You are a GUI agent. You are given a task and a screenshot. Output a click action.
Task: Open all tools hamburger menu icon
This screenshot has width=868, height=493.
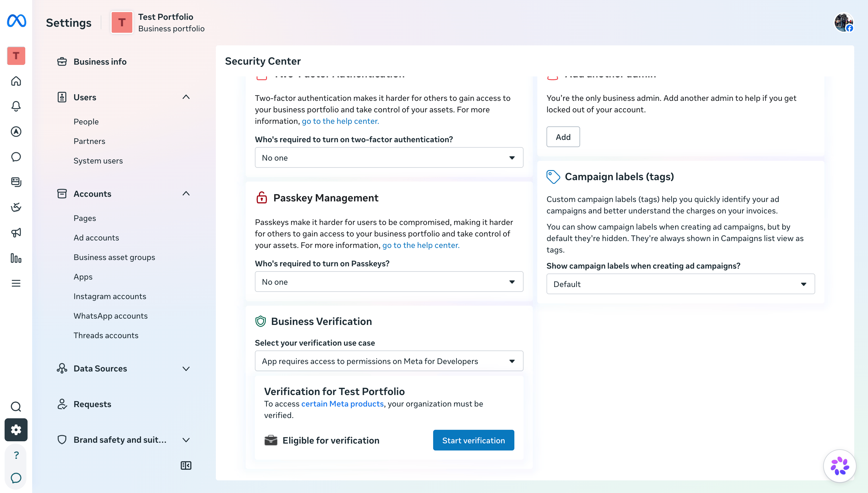pyautogui.click(x=16, y=283)
